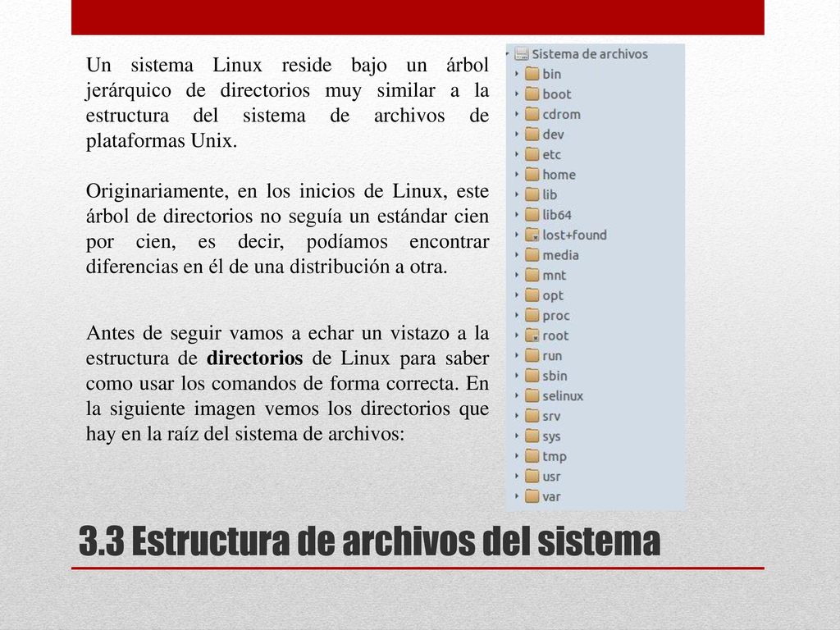Select the 'root' tree label
The height and width of the screenshot is (630, 840).
pos(555,336)
